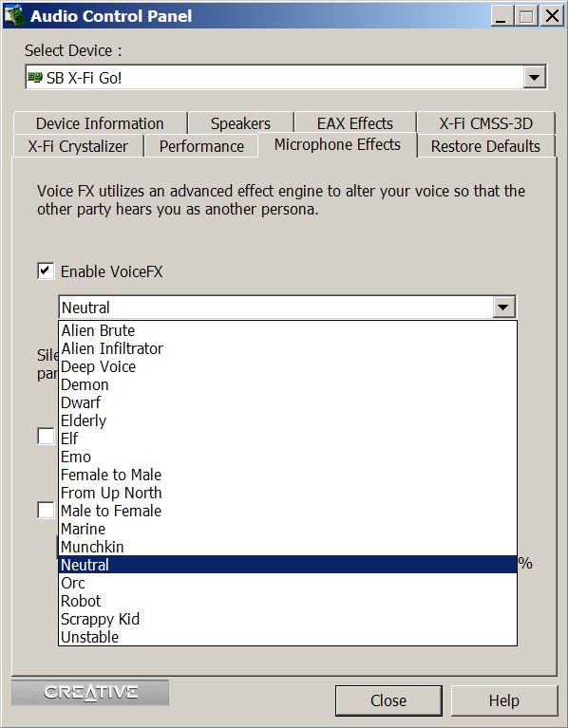Pick the Elderly voice option
Viewport: 568px width, 728px height.
click(x=288, y=420)
